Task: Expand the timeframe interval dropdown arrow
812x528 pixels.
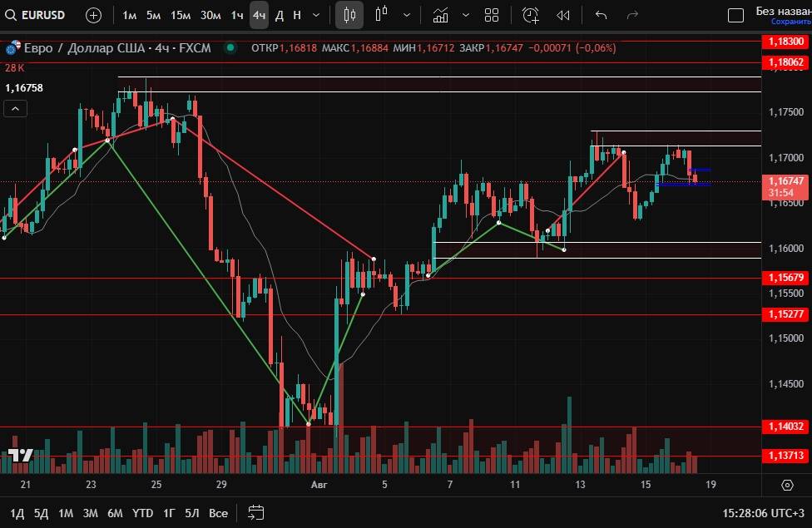Action: [316, 15]
